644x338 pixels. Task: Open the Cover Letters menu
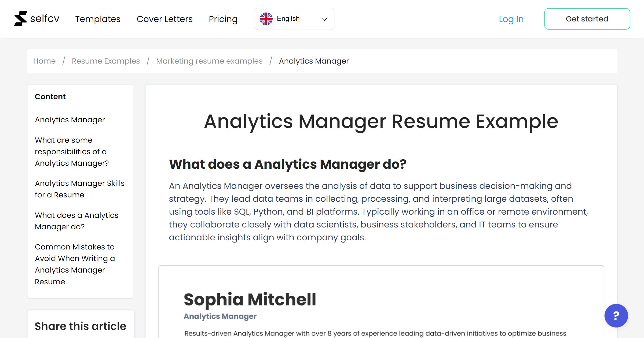[164, 19]
